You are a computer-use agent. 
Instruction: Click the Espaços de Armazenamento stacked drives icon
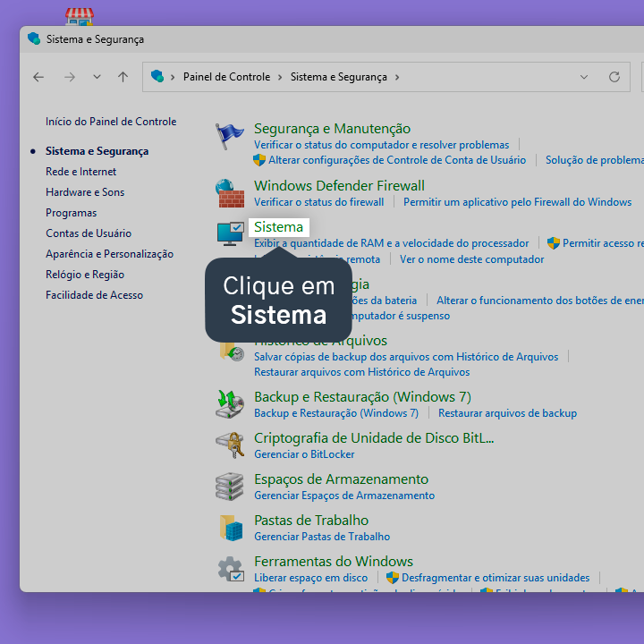coord(230,487)
